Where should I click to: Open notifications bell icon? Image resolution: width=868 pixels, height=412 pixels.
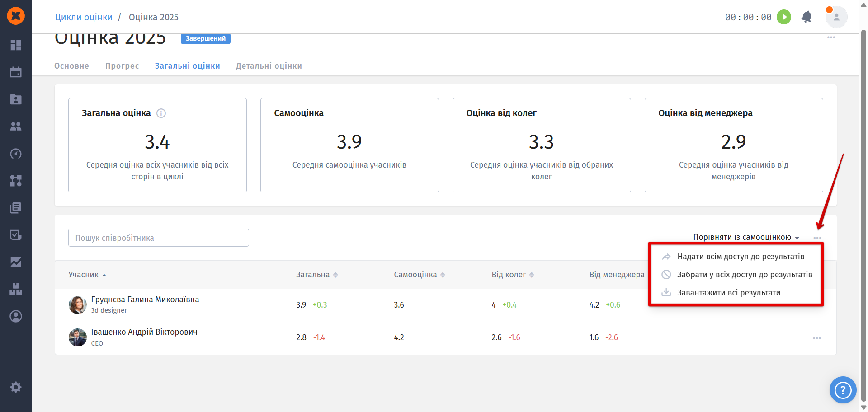click(806, 17)
